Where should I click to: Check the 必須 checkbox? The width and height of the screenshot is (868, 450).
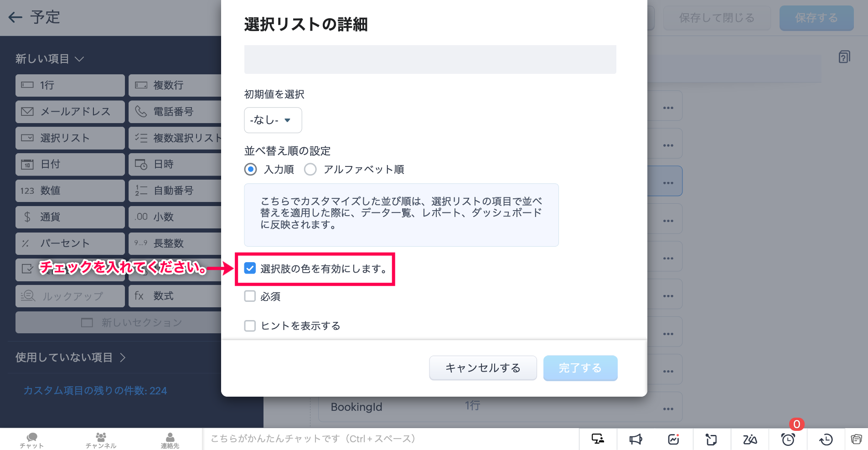pyautogui.click(x=250, y=296)
